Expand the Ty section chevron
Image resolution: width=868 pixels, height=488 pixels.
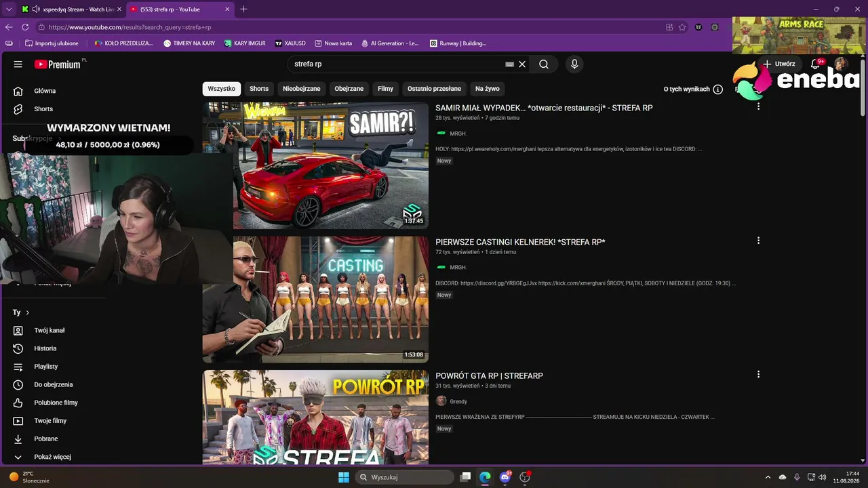[x=28, y=312]
